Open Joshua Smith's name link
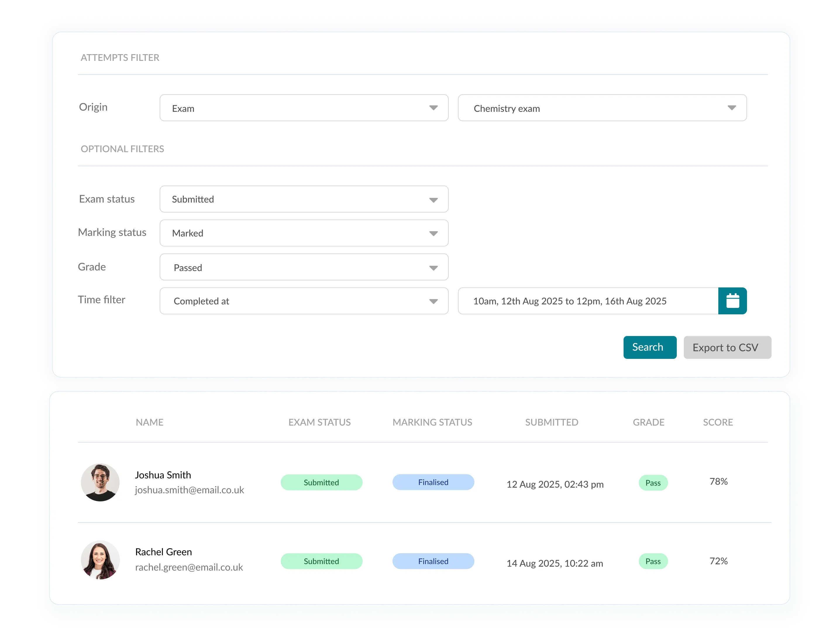 (163, 475)
